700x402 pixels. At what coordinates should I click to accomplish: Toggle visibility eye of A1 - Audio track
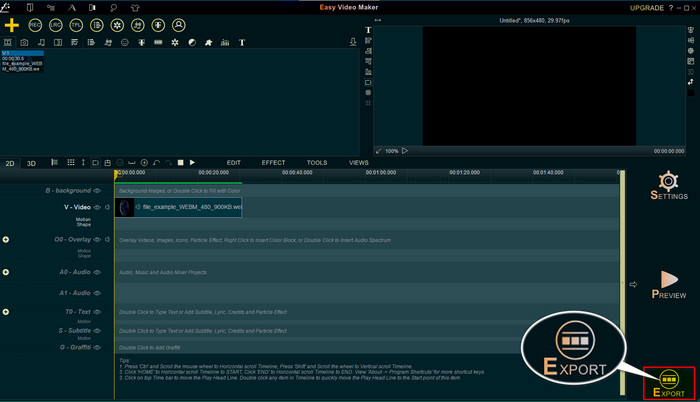[97, 293]
